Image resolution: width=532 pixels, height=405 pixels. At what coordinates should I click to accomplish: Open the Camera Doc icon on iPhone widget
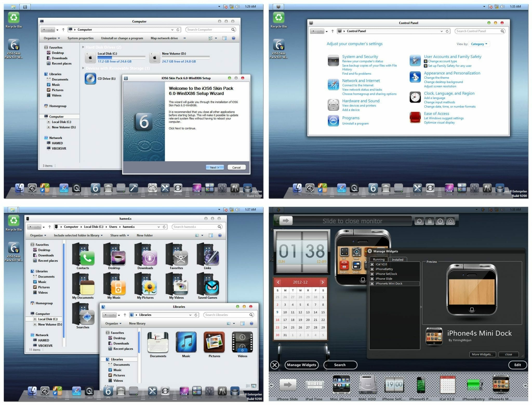coord(356,252)
